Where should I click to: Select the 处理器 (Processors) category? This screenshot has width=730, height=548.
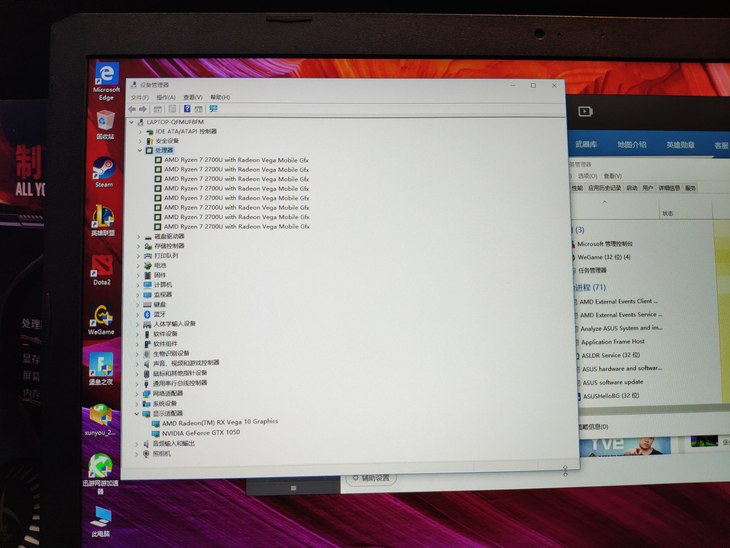coord(164,150)
